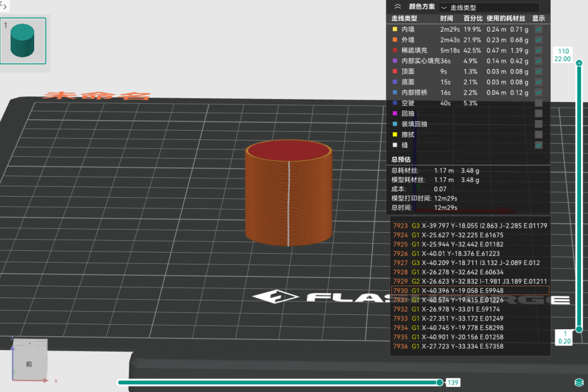This screenshot has width=588, height=392.
Task: Uncheck the 缝 seam display checkbox
Action: (x=538, y=145)
